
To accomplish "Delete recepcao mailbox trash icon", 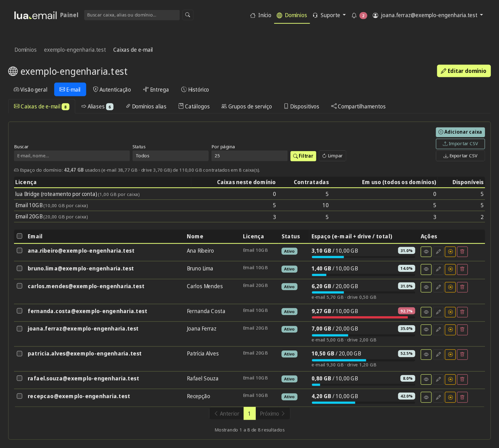I will (x=463, y=397).
